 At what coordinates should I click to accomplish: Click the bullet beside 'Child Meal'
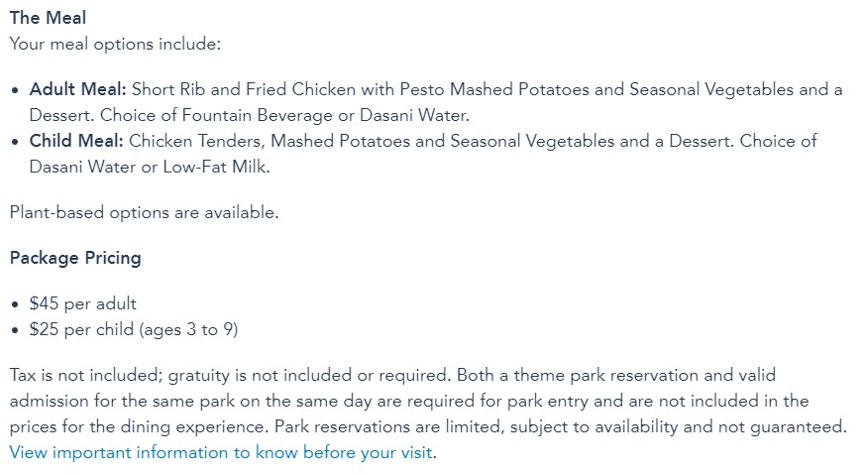[15, 142]
